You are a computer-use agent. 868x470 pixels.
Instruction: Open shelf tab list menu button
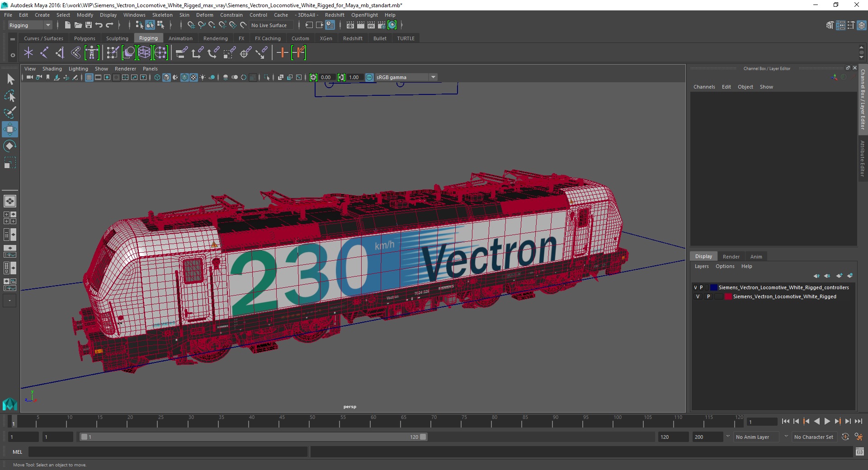13,39
